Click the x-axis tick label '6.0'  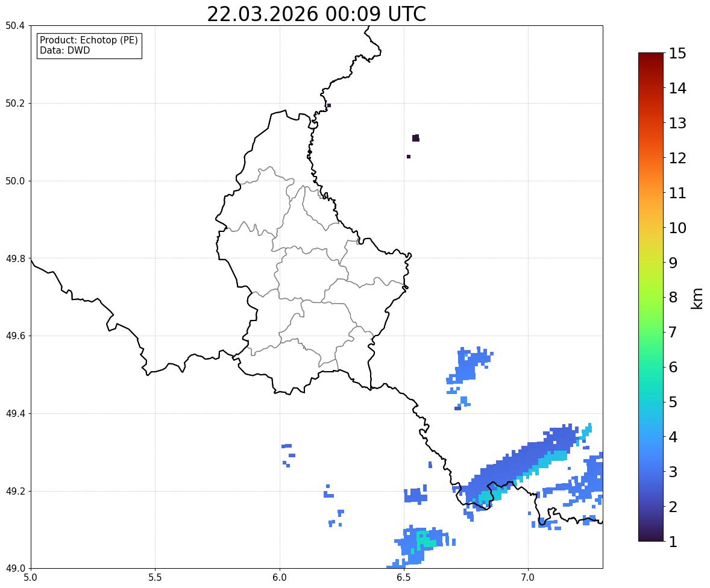pos(280,578)
